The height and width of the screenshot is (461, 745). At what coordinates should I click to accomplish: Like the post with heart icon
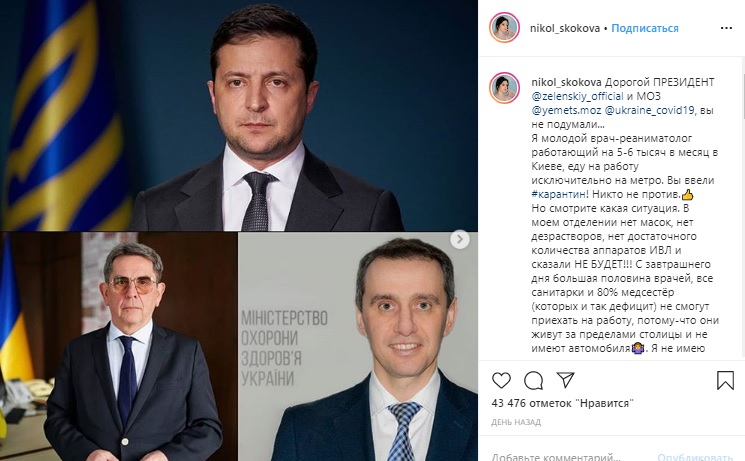click(501, 380)
